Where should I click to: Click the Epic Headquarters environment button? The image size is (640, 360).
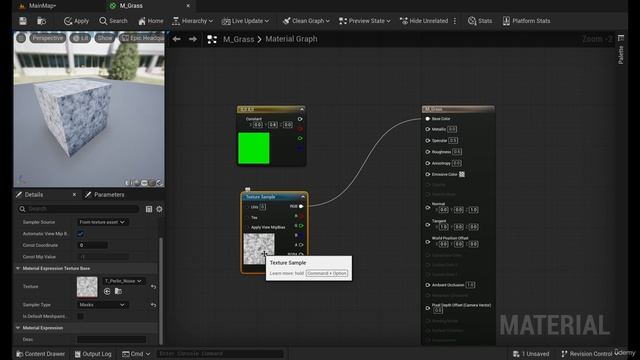pyautogui.click(x=142, y=38)
